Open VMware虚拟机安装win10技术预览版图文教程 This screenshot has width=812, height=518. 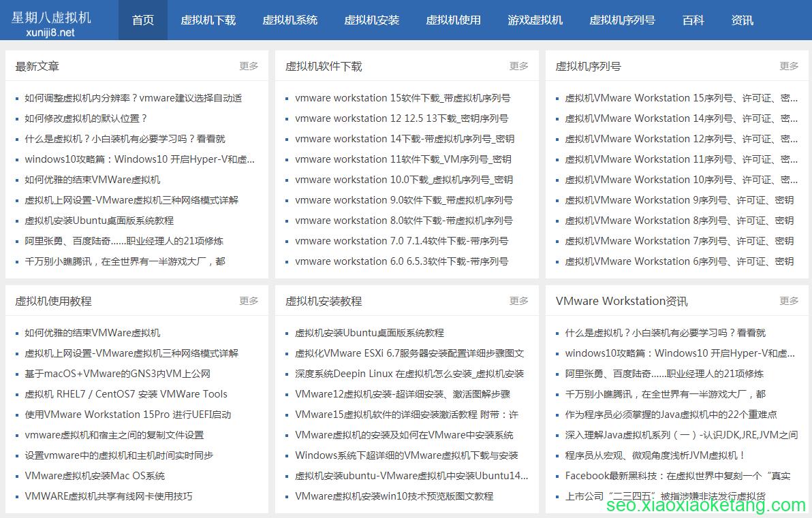(x=394, y=496)
